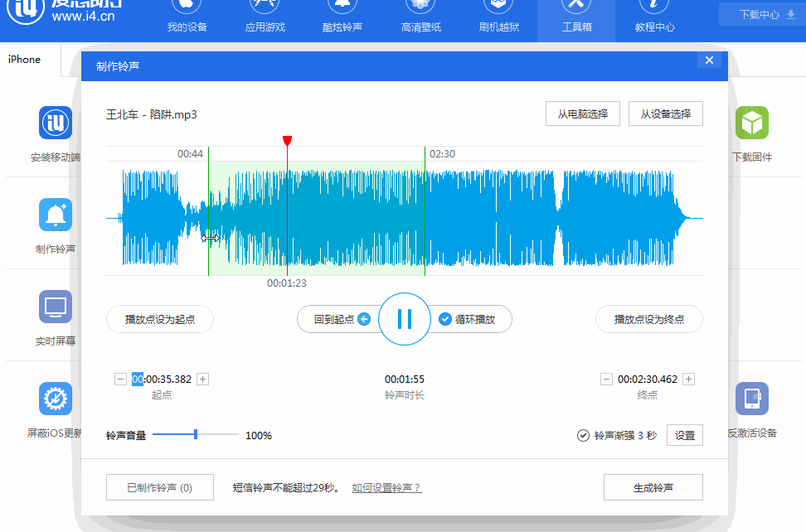Click 从设备选择 button
Screen dimensions: 806x532
(665, 114)
